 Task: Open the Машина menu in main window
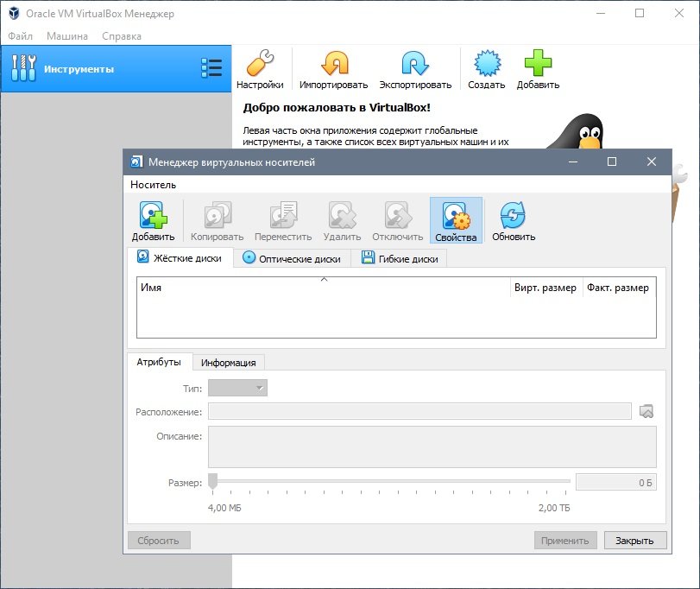tap(67, 36)
